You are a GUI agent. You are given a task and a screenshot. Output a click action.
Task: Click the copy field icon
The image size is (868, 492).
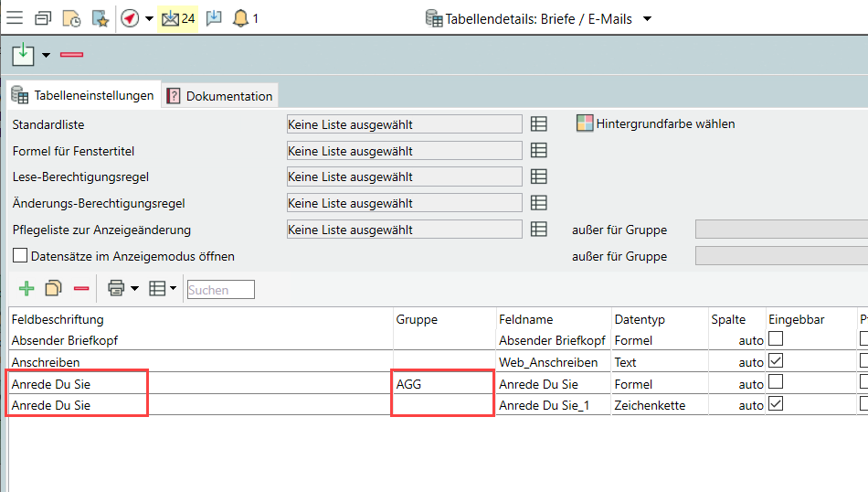click(54, 289)
